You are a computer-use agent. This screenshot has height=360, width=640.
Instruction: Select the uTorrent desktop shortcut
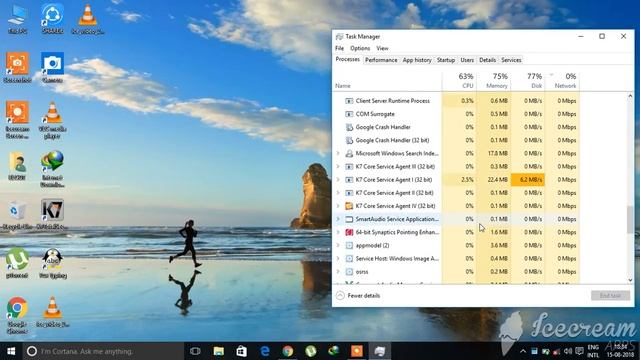pos(17,263)
